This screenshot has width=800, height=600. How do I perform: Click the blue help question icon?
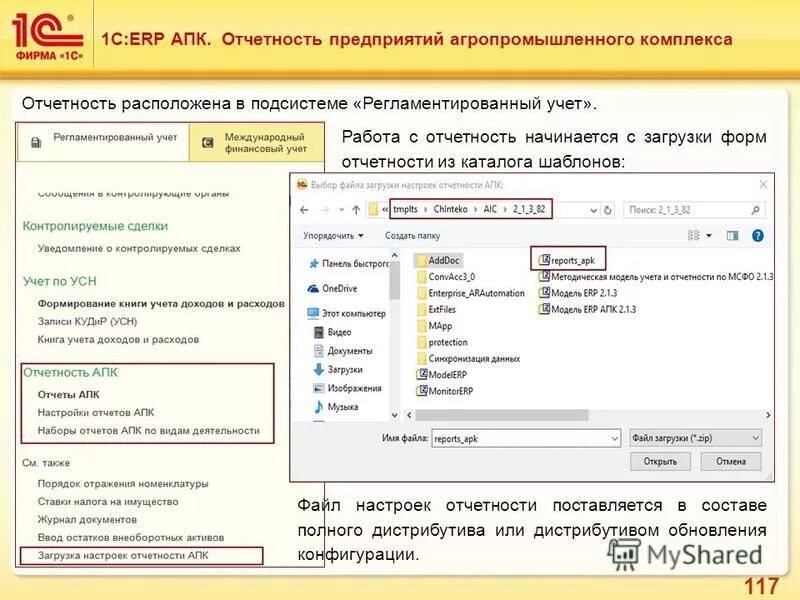(758, 235)
